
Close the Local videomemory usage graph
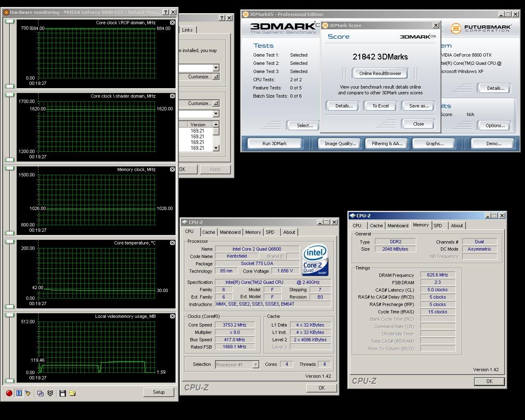click(172, 316)
